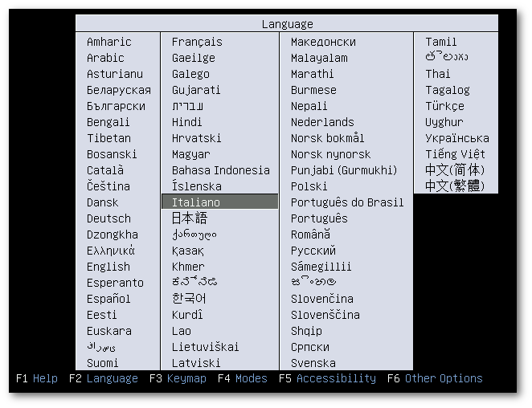This screenshot has width=532, height=408.
Task: Select Türkçe from the list
Action: pyautogui.click(x=444, y=106)
